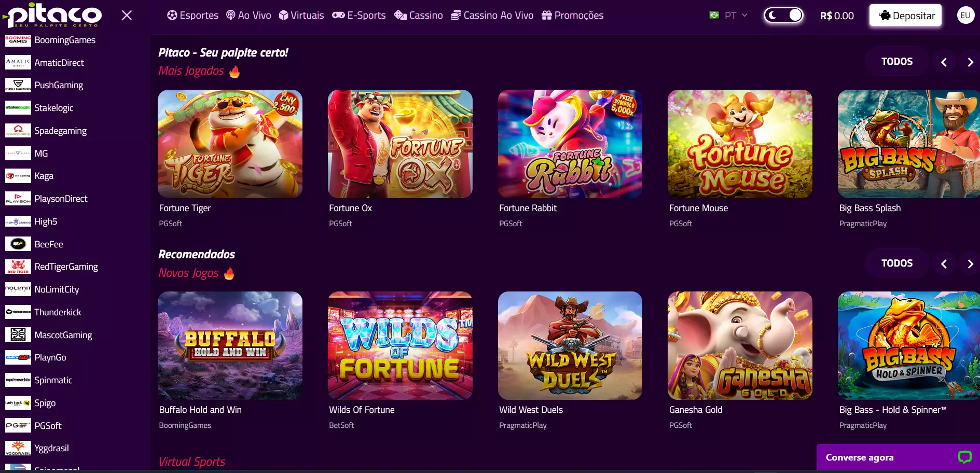Select RedTigerGaming provider logo
Image resolution: width=980 pixels, height=473 pixels.
tap(18, 267)
